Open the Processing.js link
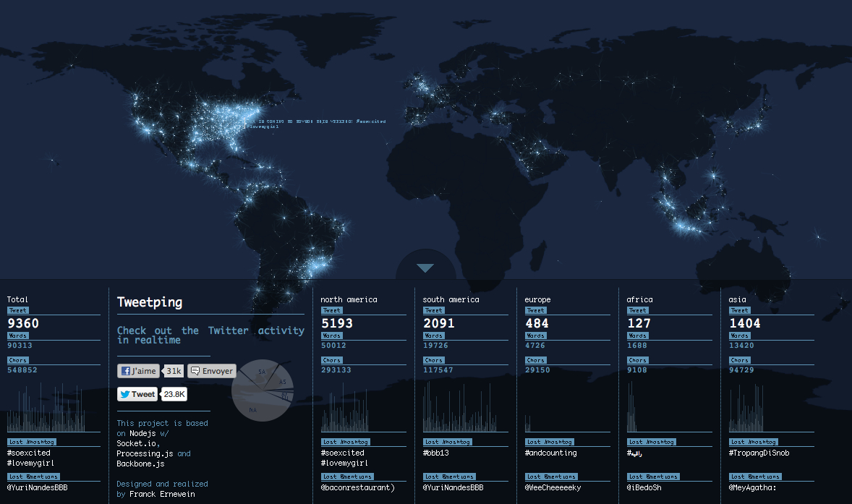The image size is (852, 504). coord(145,454)
